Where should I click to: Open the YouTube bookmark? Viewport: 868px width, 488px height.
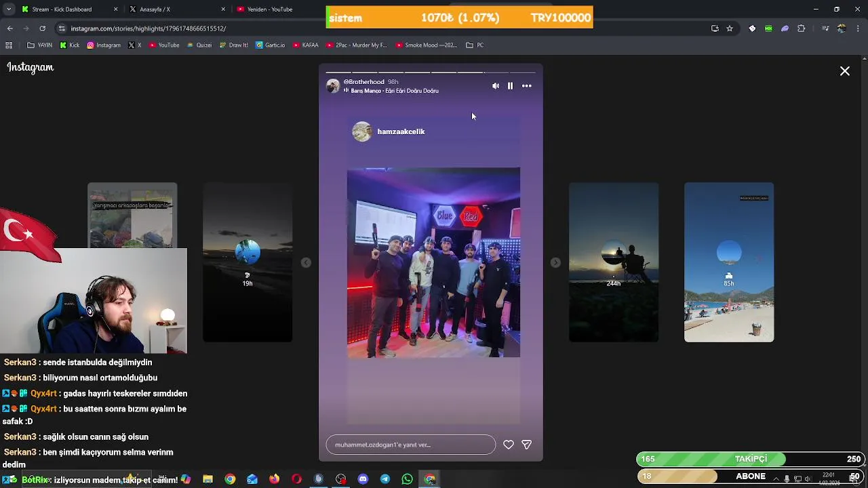[164, 45]
